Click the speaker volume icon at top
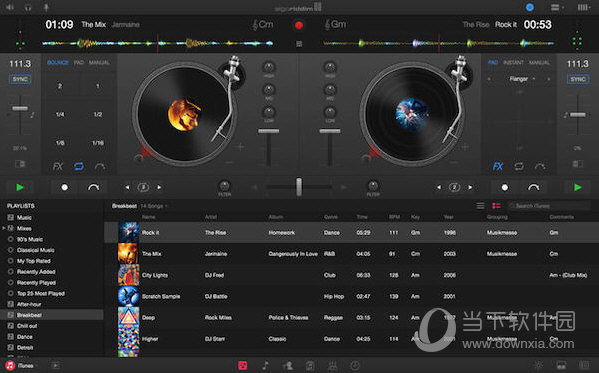This screenshot has width=599, height=373. (x=10, y=7)
